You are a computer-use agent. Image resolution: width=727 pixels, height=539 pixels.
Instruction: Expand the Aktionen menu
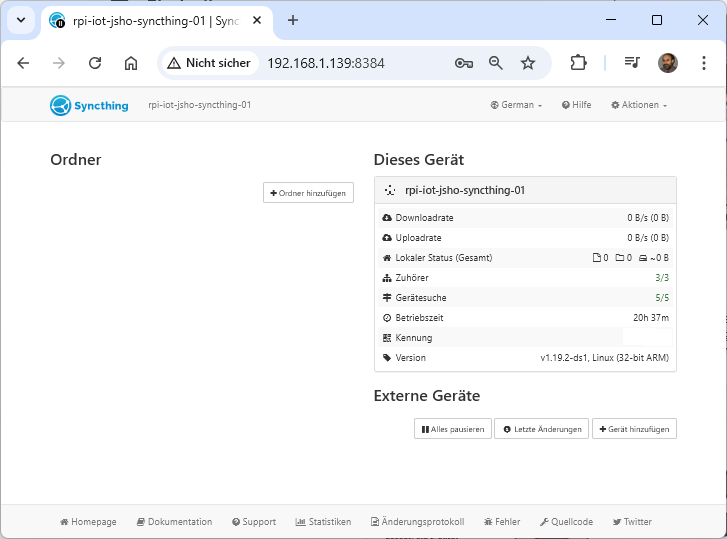click(639, 105)
